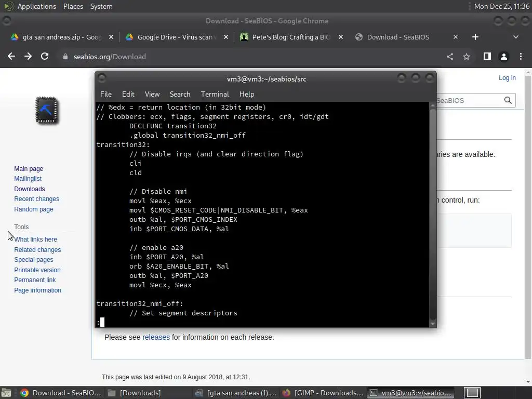Click the SeaBIOS chip logo
Screen dimensions: 532x399
[x=47, y=110]
